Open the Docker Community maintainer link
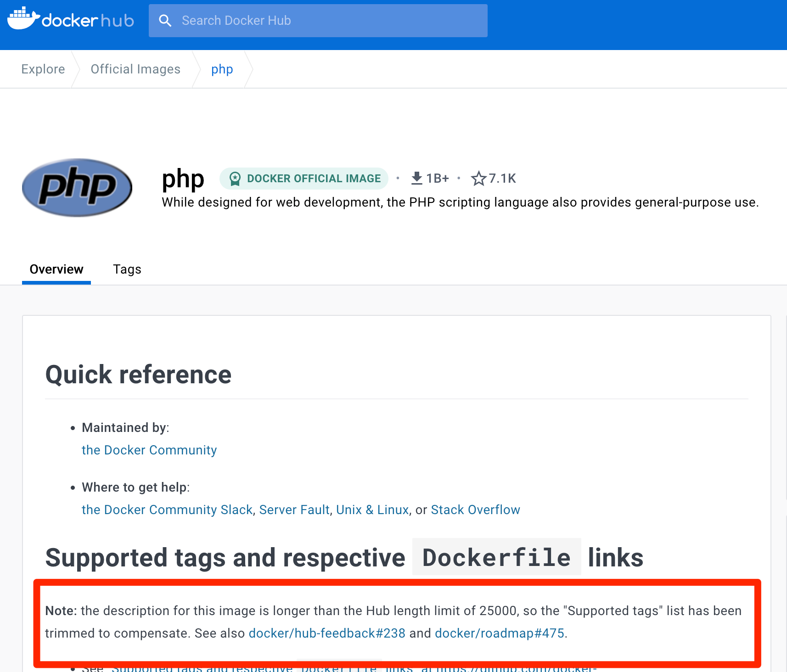Image resolution: width=787 pixels, height=672 pixels. (149, 450)
